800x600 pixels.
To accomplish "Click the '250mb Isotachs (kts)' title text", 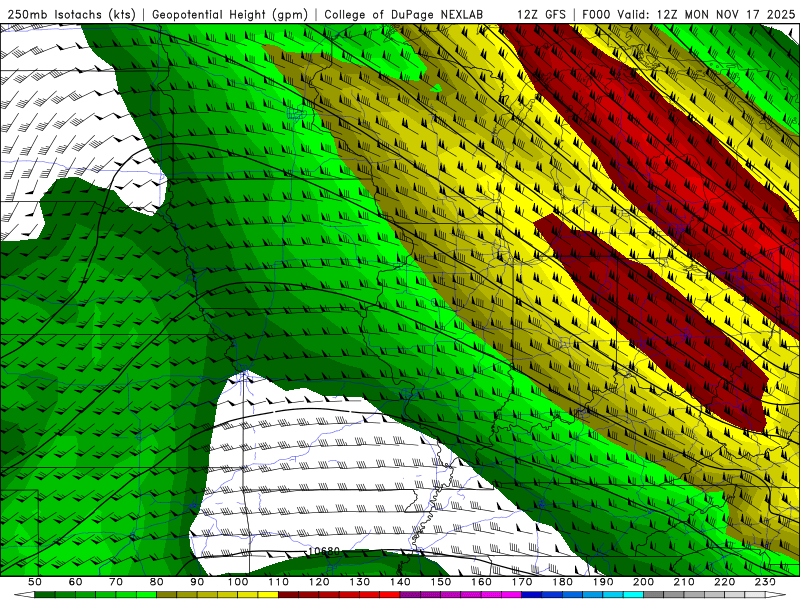I will pos(72,14).
